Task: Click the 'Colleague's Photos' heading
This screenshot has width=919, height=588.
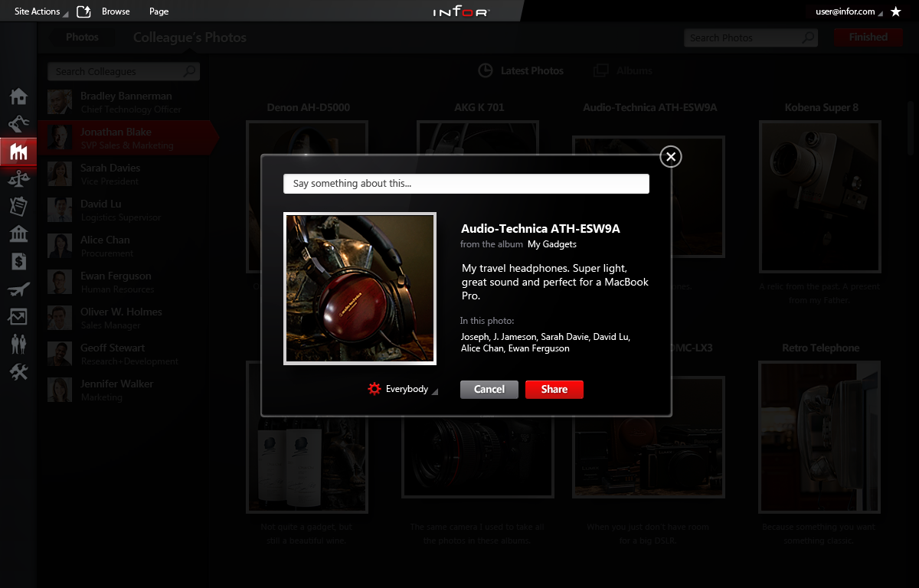Action: coord(190,38)
